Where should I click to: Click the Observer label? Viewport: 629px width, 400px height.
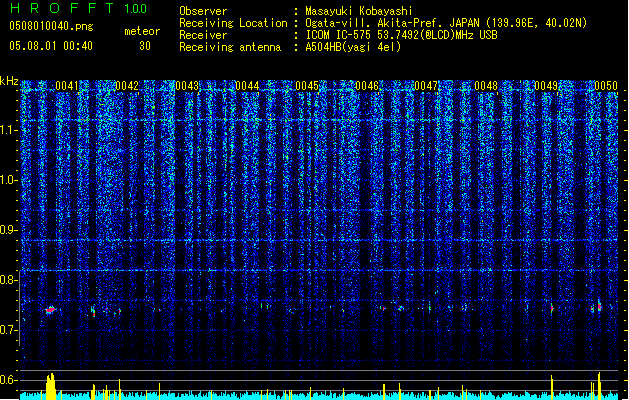pos(203,11)
